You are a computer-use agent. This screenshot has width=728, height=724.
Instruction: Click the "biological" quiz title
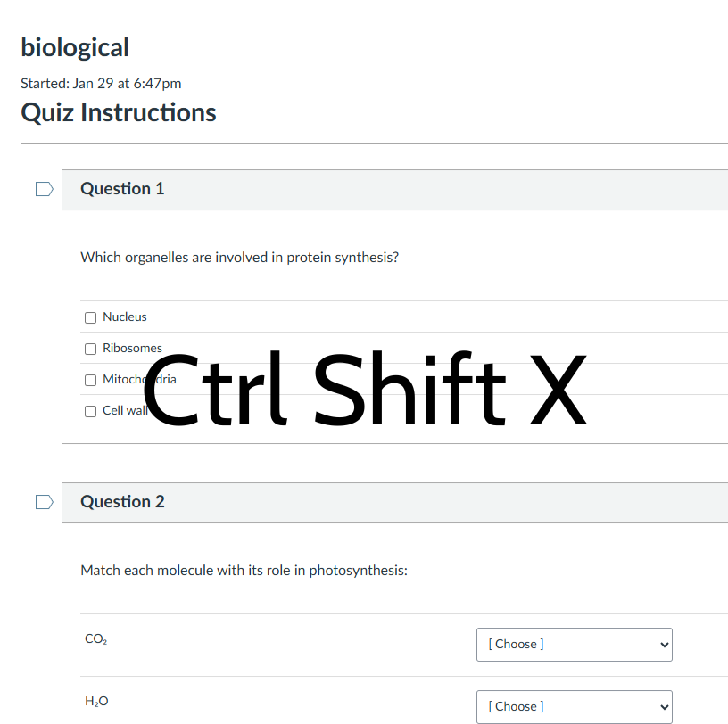pos(75,47)
